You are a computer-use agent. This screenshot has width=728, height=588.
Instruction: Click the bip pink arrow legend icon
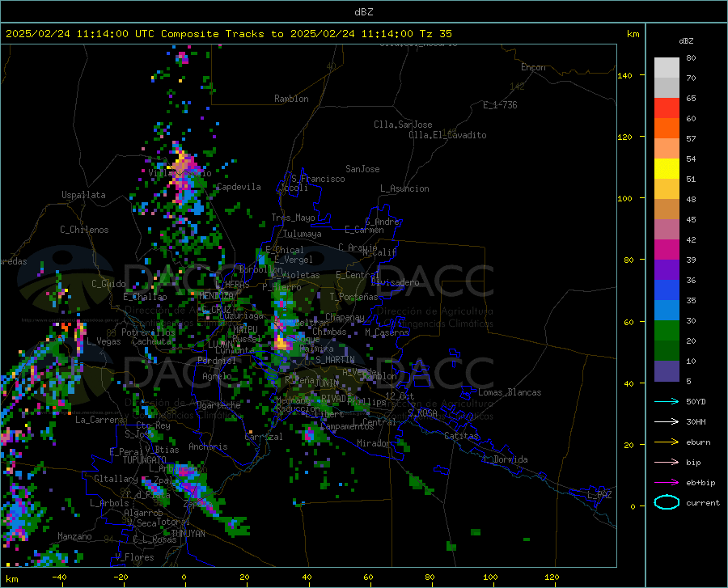click(667, 462)
